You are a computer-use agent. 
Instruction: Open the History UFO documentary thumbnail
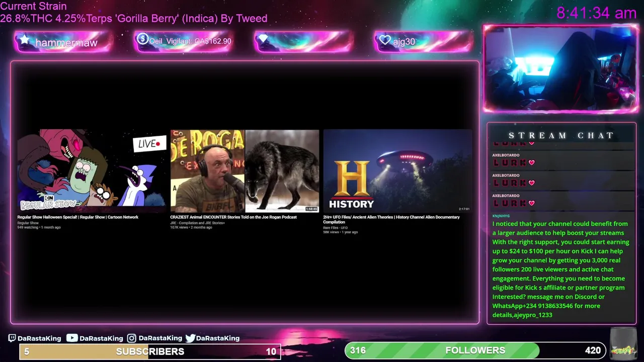pos(397,170)
